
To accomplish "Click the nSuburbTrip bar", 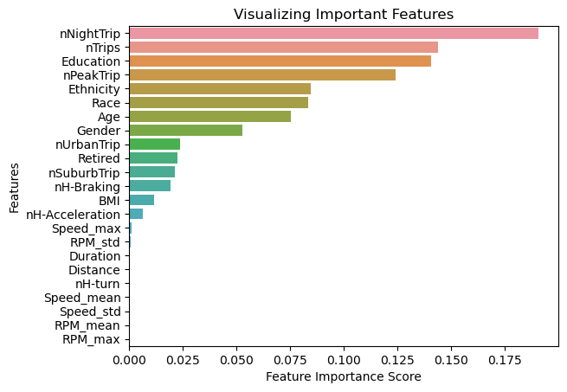I will click(152, 172).
